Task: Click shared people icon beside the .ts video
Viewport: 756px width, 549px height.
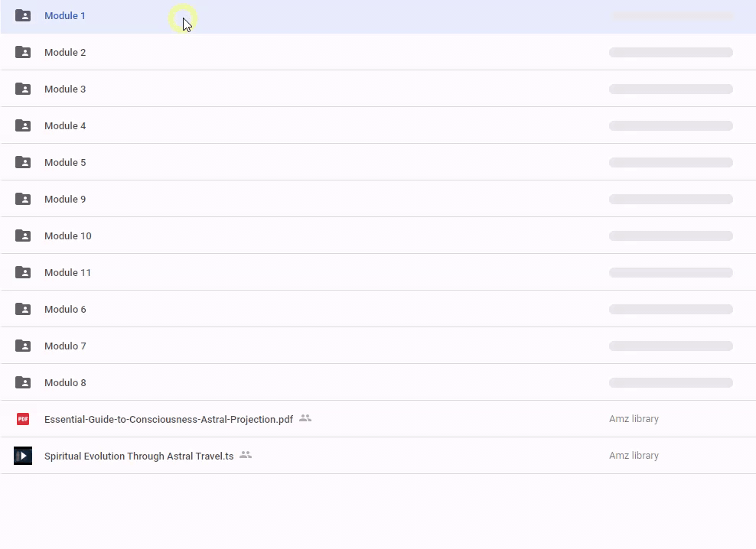Action: 246,455
